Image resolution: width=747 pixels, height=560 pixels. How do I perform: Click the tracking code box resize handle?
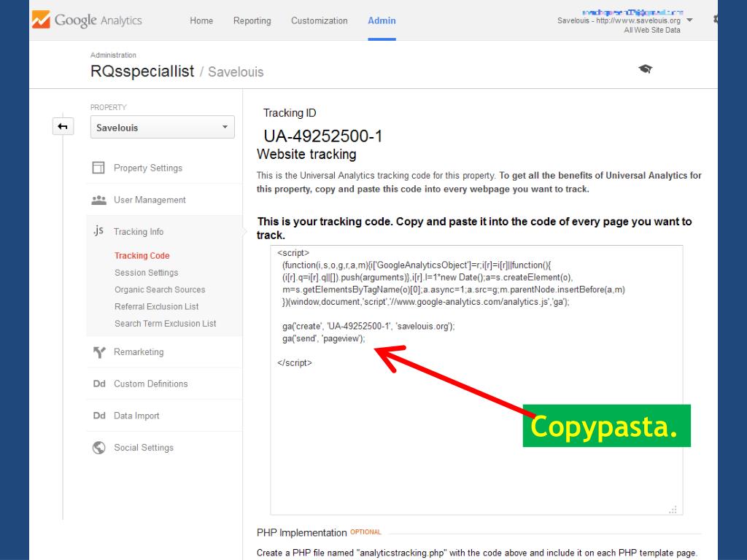point(673,510)
